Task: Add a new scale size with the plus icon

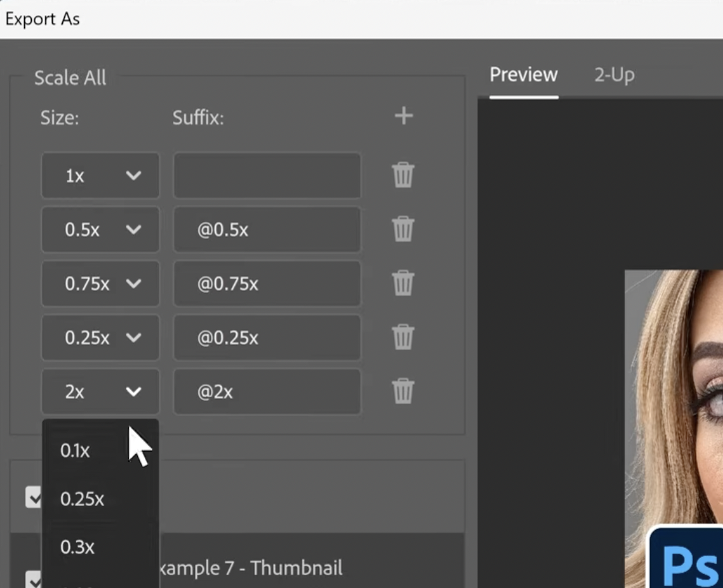Action: 403,116
